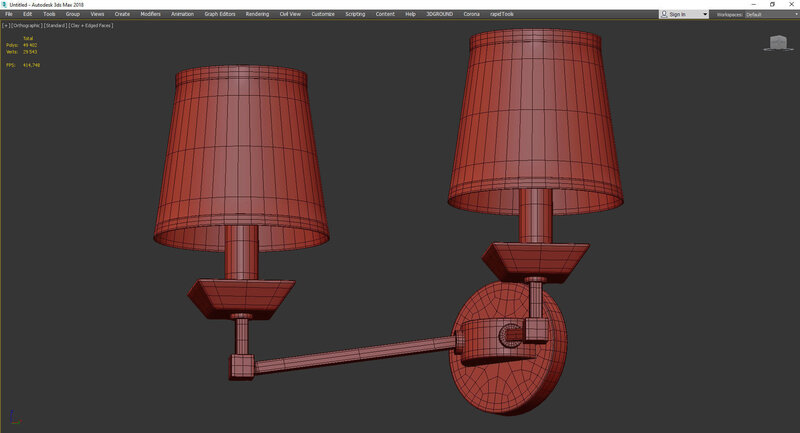Click the 3ds Max app icon in title bar
The height and width of the screenshot is (433, 800).
pyautogui.click(x=4, y=4)
